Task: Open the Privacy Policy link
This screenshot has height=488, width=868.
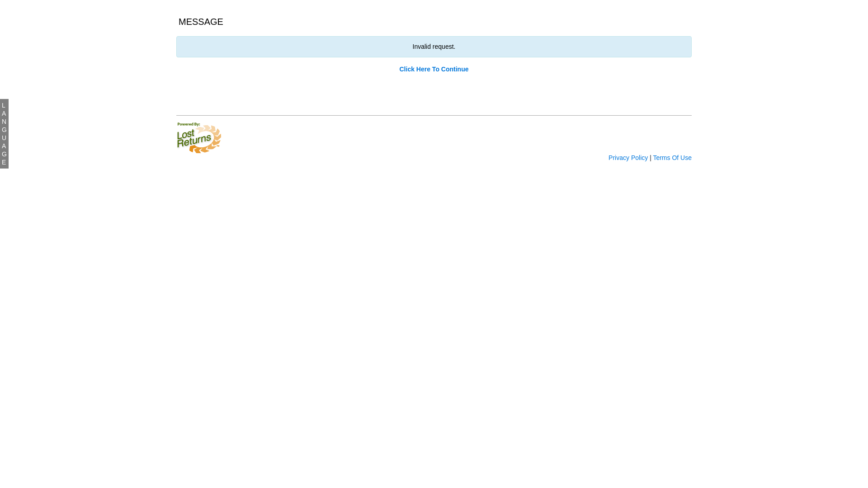Action: click(628, 158)
